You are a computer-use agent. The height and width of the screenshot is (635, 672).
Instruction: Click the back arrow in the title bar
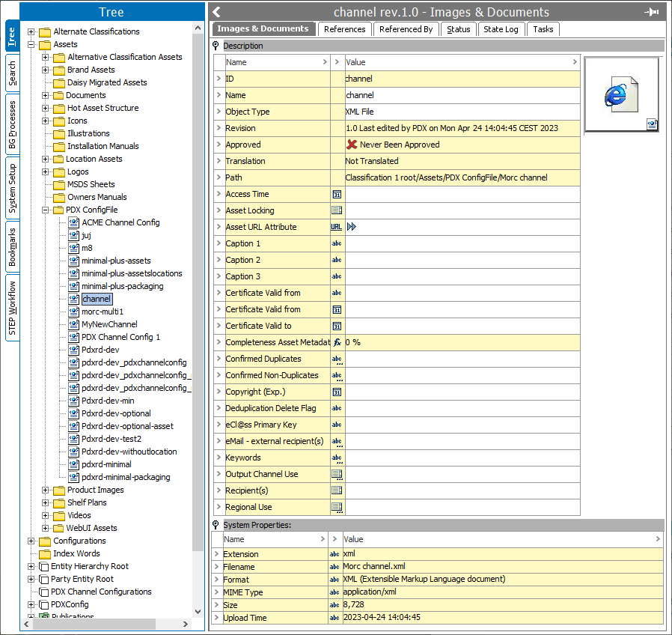(216, 12)
